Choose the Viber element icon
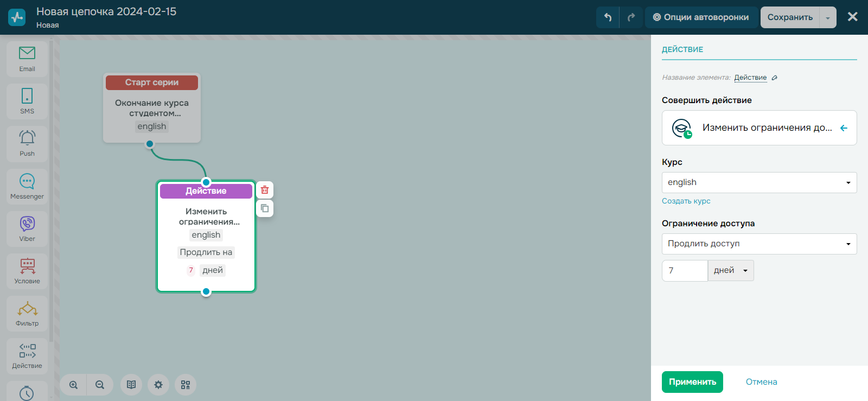This screenshot has height=401, width=868. click(x=27, y=228)
